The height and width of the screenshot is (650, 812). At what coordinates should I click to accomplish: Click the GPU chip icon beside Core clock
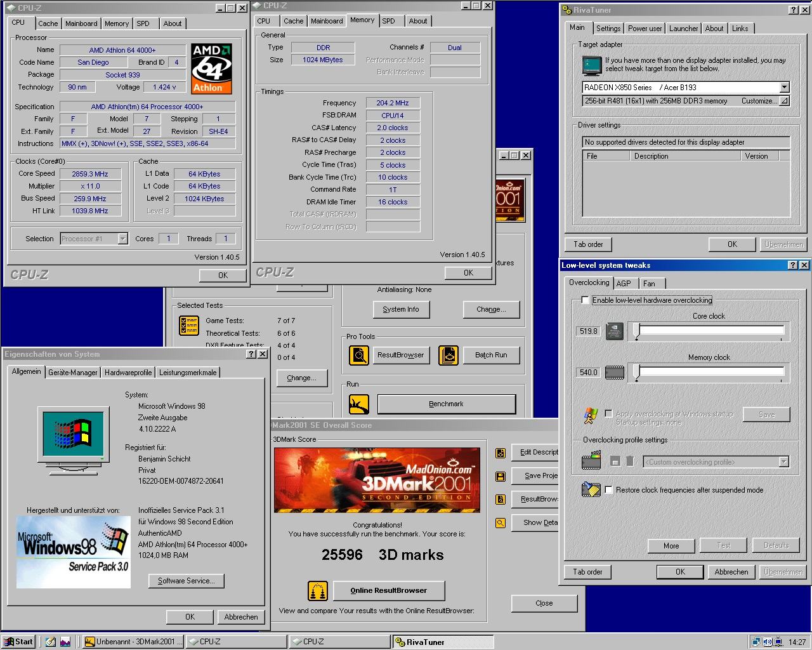(x=614, y=331)
